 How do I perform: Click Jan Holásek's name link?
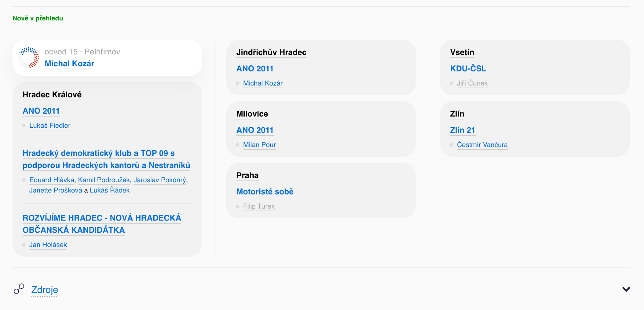(x=48, y=245)
